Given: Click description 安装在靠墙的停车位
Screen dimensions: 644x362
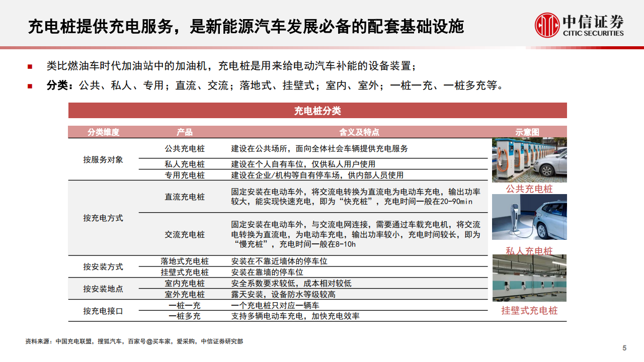Looking at the screenshot, I should [268, 273].
